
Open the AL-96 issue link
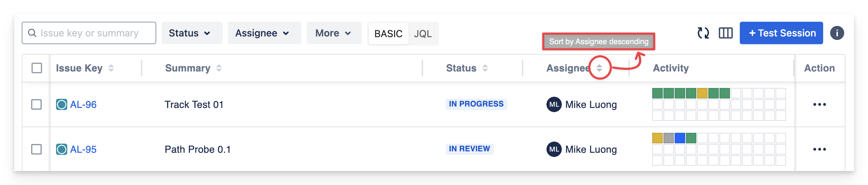tap(83, 104)
